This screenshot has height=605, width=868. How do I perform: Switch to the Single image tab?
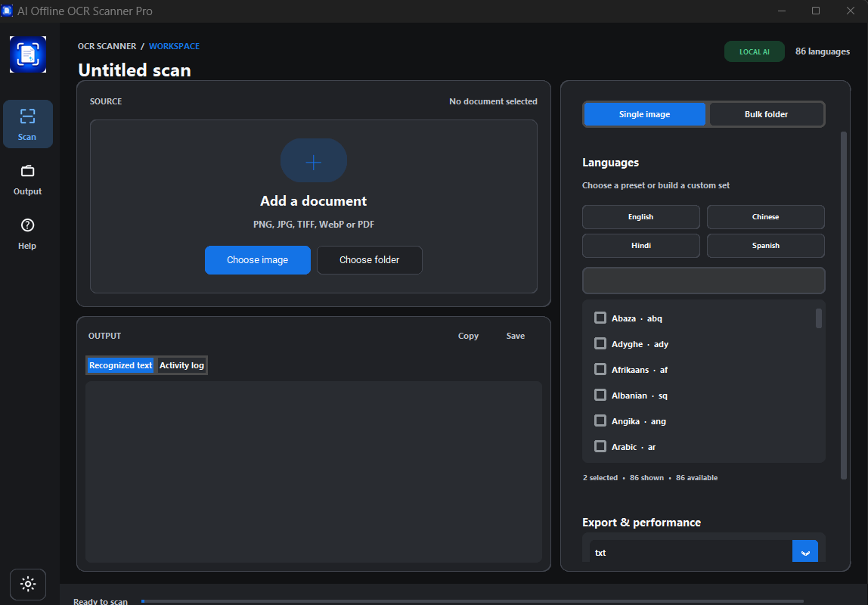[x=644, y=114]
